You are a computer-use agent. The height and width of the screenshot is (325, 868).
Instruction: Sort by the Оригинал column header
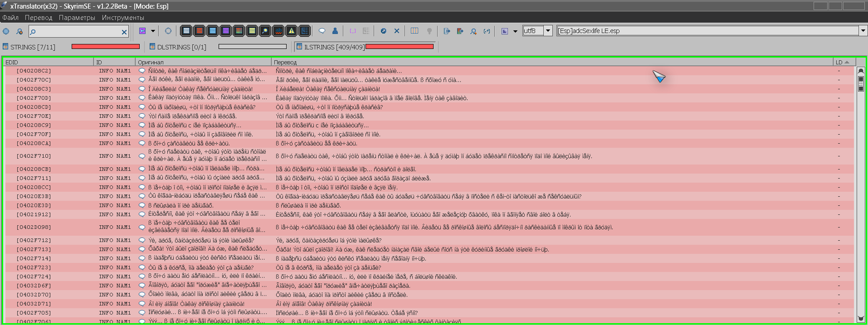pos(203,62)
